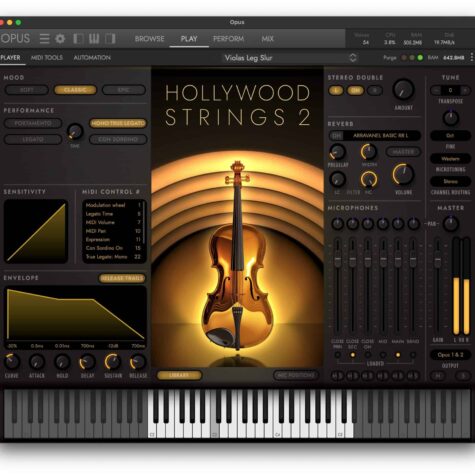Screen dimensions: 475x475
Task: Click the Reverb Master button
Action: 403,152
